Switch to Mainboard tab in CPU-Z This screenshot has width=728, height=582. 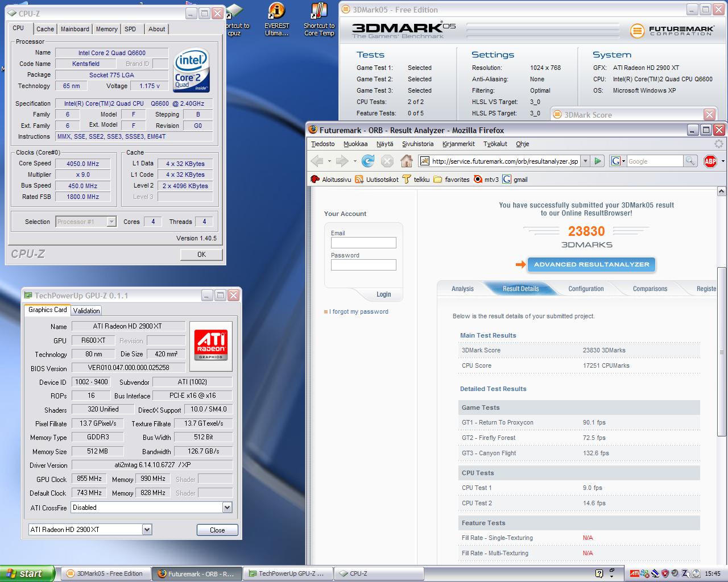click(75, 29)
